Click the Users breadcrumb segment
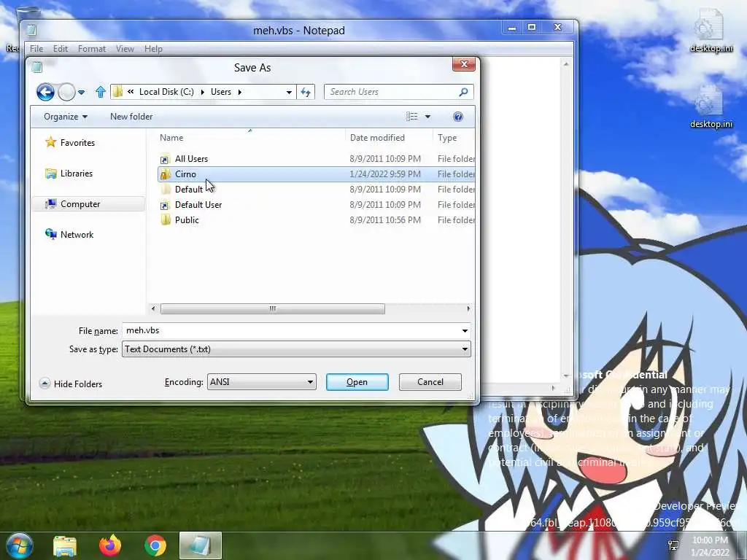 click(221, 92)
